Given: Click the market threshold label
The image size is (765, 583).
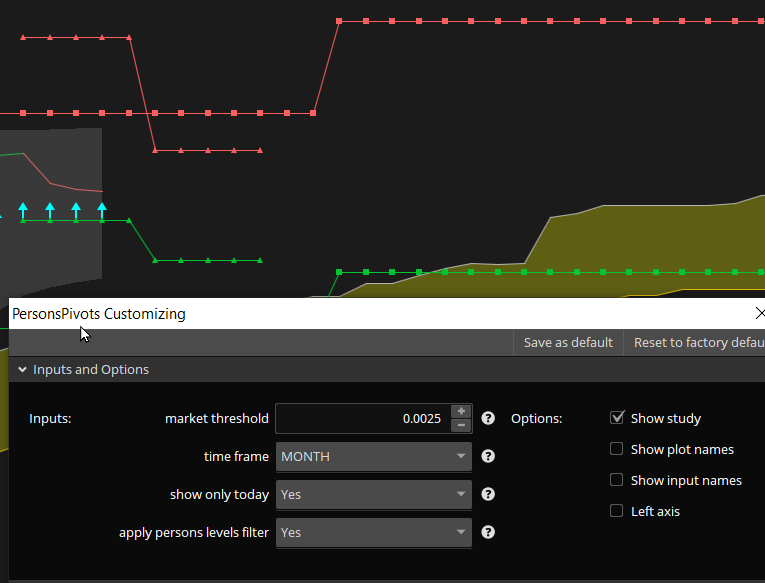Looking at the screenshot, I should coord(217,419).
